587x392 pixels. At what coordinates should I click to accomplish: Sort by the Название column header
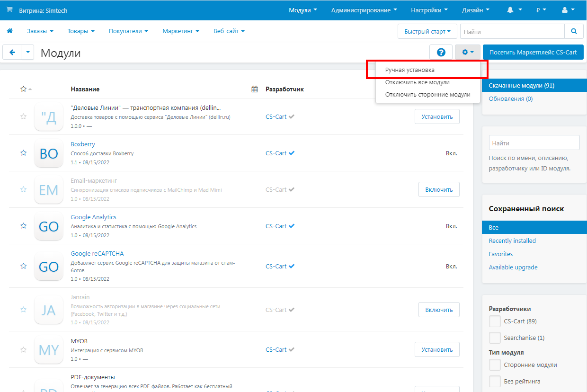(x=85, y=89)
